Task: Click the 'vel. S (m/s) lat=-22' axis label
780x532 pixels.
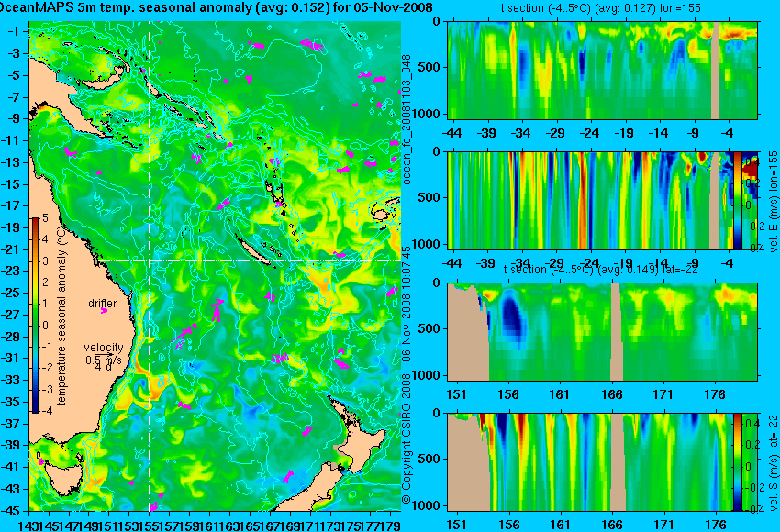Action: click(x=773, y=462)
